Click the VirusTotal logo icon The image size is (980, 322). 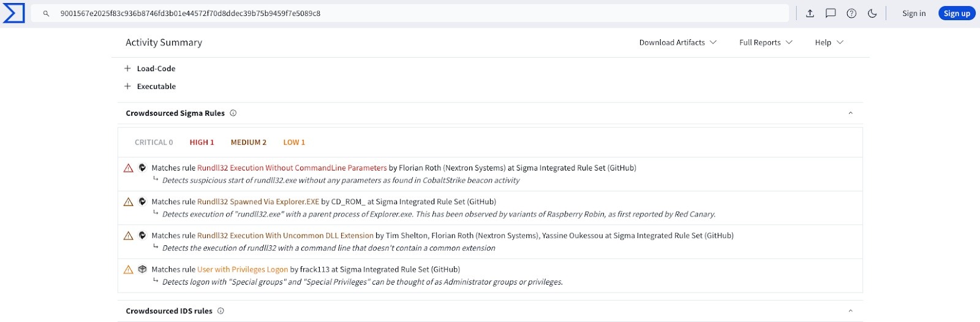[13, 13]
